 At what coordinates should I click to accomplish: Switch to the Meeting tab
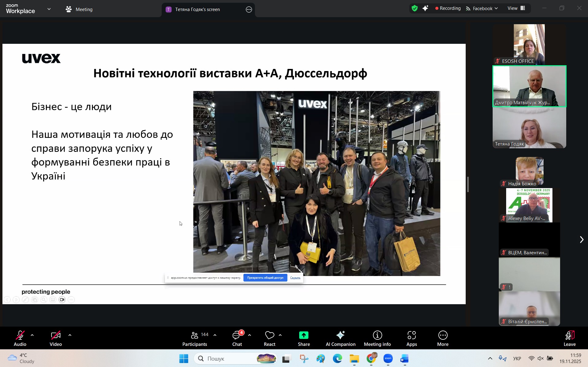pos(79,9)
